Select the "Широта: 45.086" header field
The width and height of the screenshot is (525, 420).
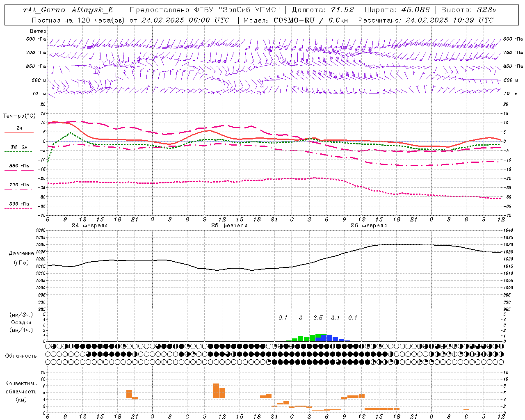397,10
